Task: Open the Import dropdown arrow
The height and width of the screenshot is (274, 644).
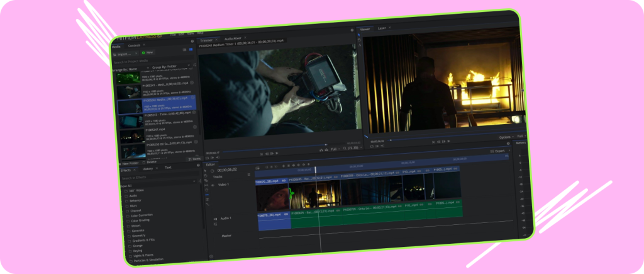Action: (x=136, y=53)
